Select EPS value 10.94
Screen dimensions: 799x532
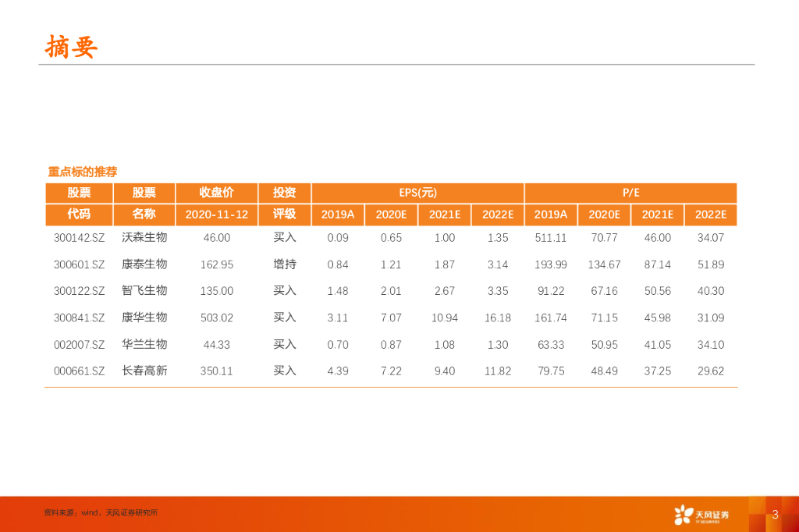tap(444, 318)
